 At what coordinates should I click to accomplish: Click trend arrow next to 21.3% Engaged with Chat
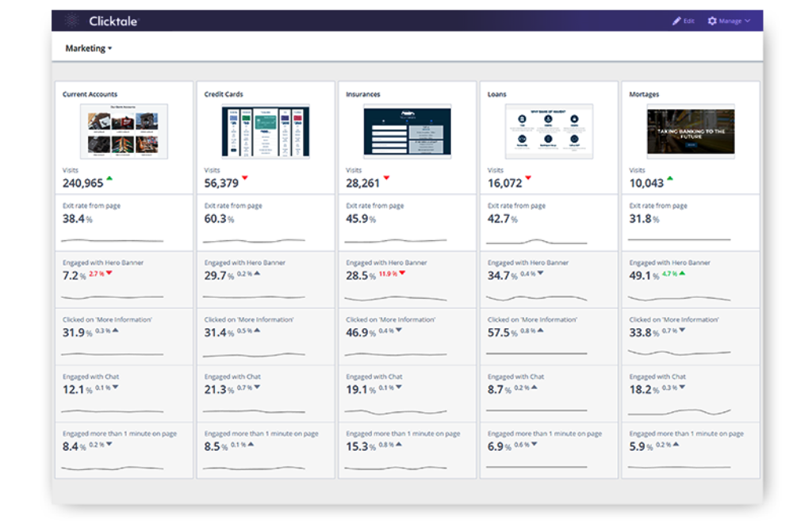(x=258, y=387)
